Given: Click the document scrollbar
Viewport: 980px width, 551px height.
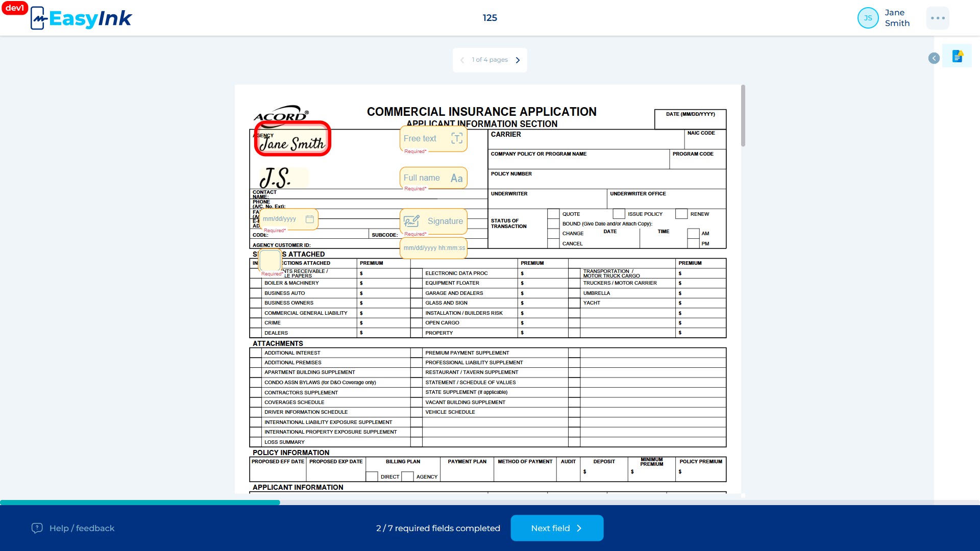Looking at the screenshot, I should (x=743, y=116).
